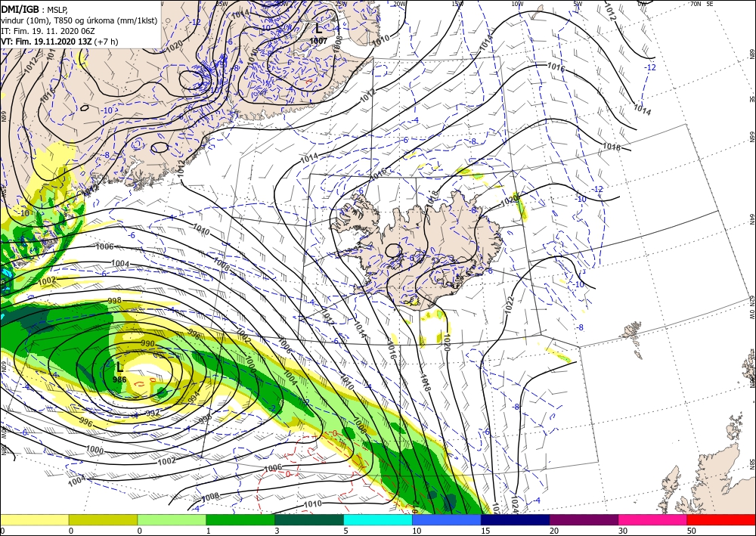
Task: Pick the cyan legend swatch
Action: coord(378,520)
